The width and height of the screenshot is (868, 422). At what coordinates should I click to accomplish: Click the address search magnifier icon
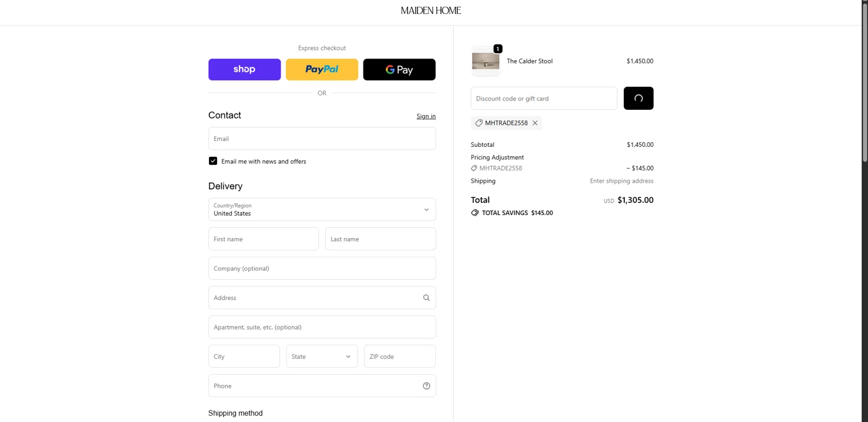pyautogui.click(x=426, y=298)
